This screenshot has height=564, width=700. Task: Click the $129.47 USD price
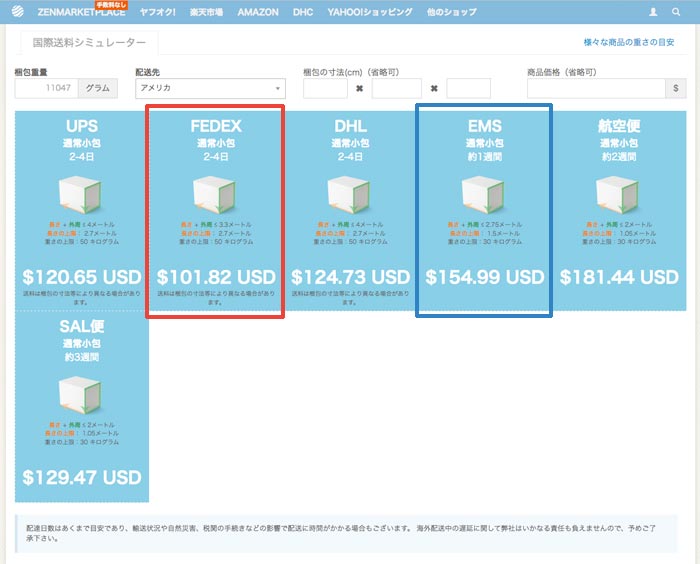[x=82, y=478]
